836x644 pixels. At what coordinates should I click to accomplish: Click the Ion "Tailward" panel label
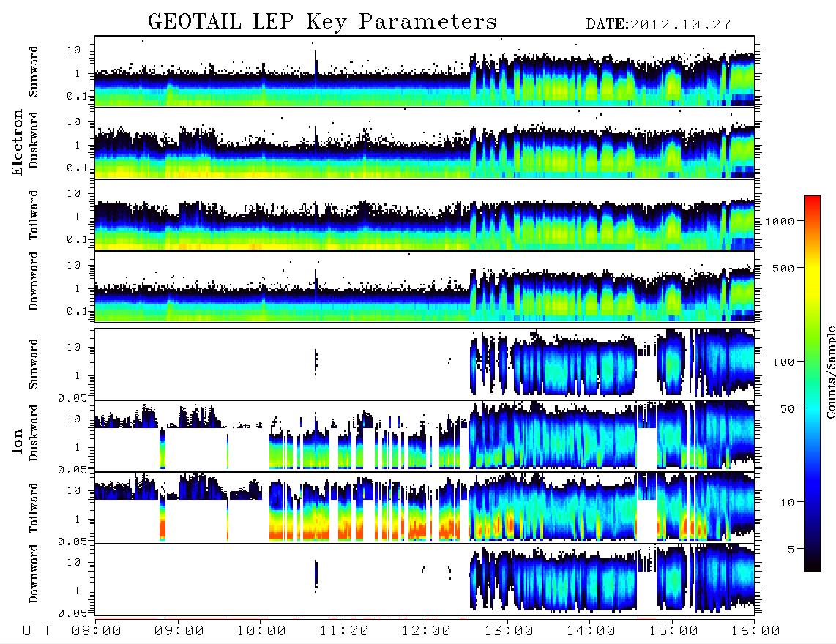[34, 508]
